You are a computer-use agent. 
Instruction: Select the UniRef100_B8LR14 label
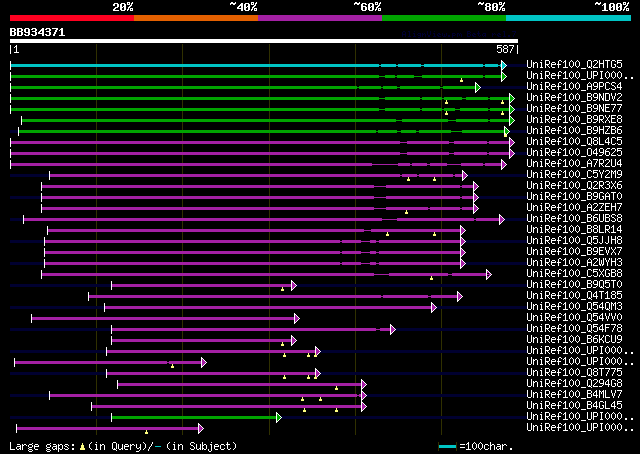(x=574, y=230)
